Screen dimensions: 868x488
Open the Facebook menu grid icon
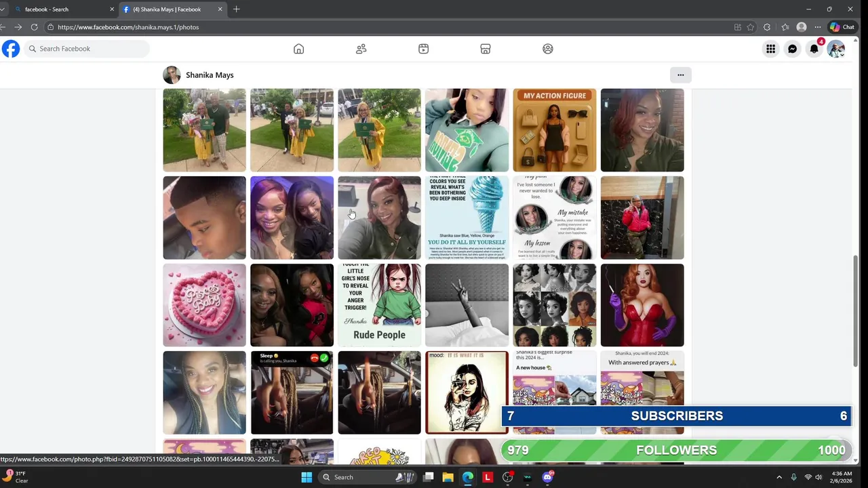pos(771,49)
